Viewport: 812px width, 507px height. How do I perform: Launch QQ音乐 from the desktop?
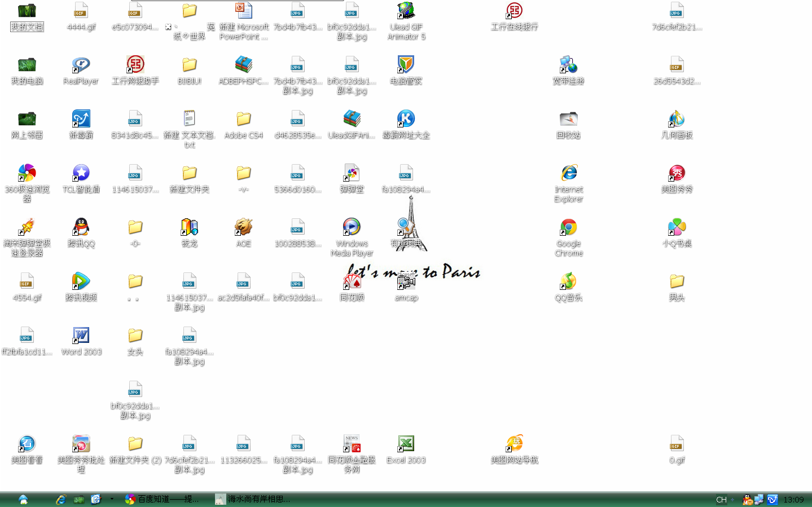click(x=568, y=281)
